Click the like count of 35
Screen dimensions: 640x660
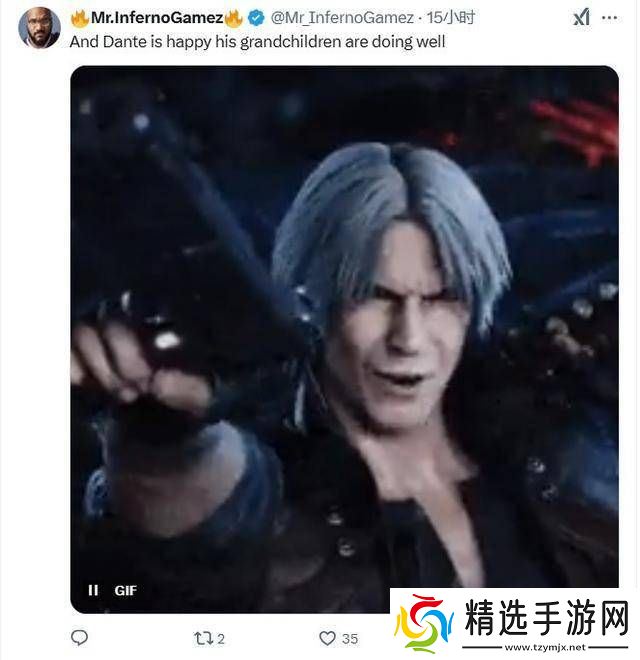tap(350, 639)
